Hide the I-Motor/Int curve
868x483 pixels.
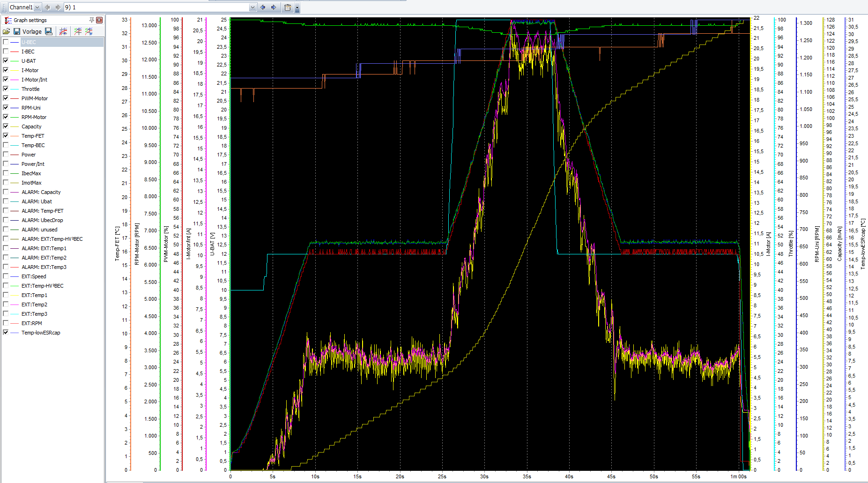pos(6,80)
